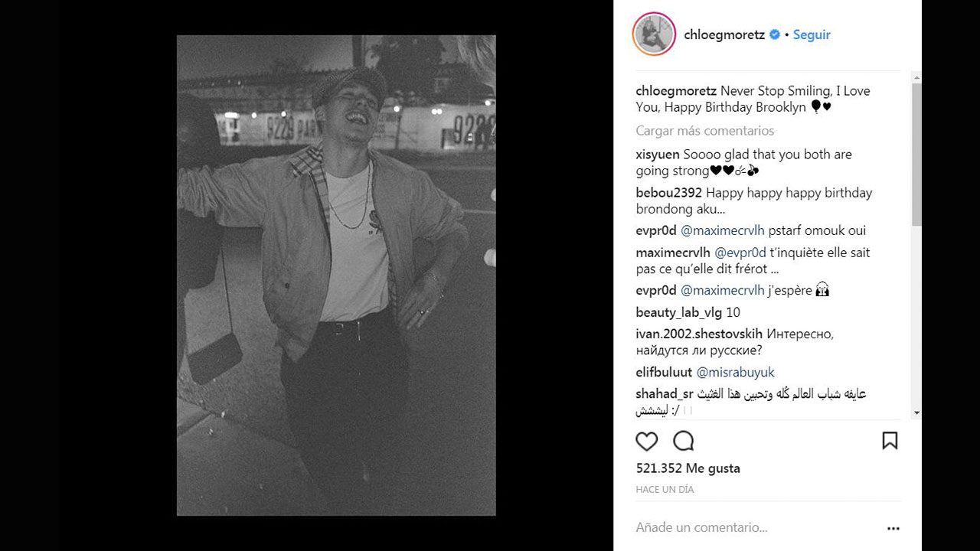
Task: Open the HACE UN DÍA timestamp
Action: (664, 489)
